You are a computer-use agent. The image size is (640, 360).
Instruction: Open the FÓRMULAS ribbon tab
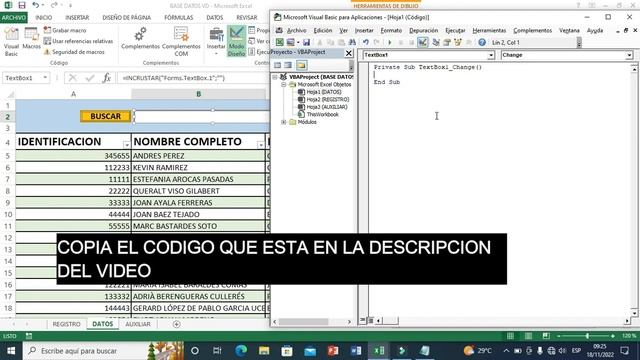[179, 18]
